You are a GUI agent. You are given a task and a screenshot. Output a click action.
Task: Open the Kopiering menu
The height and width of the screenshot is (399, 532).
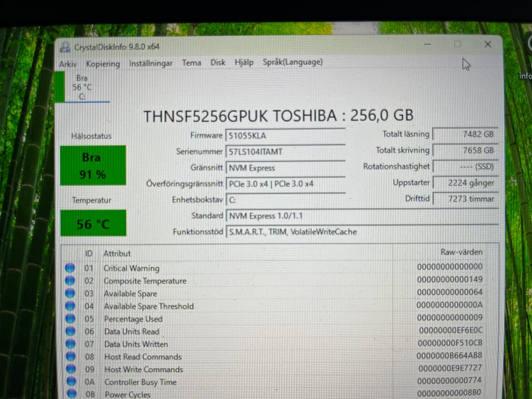(x=103, y=64)
